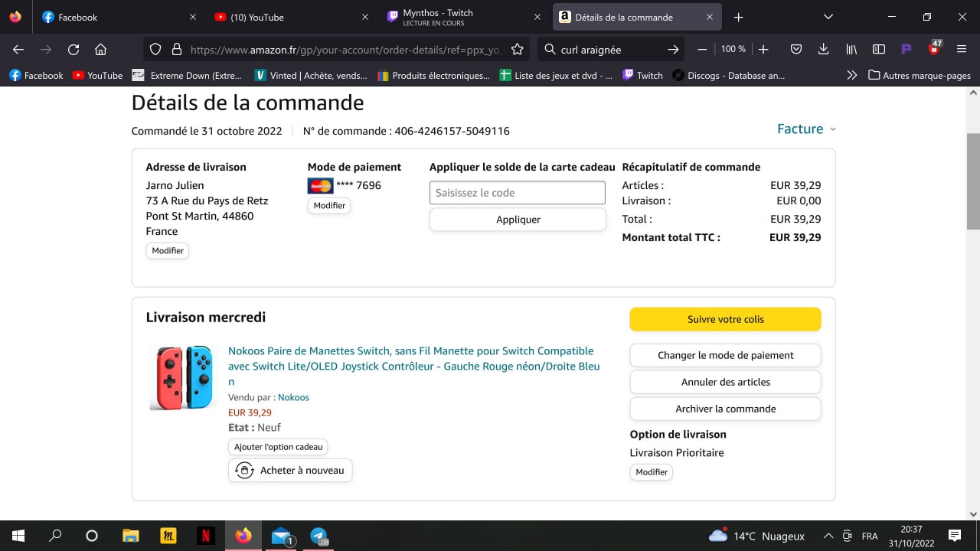Reload the page with the refresh icon
This screenshot has width=980, height=551.
tap(73, 49)
